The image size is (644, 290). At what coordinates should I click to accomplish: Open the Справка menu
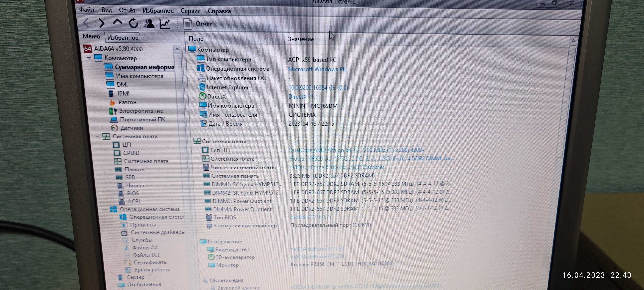[x=219, y=11]
